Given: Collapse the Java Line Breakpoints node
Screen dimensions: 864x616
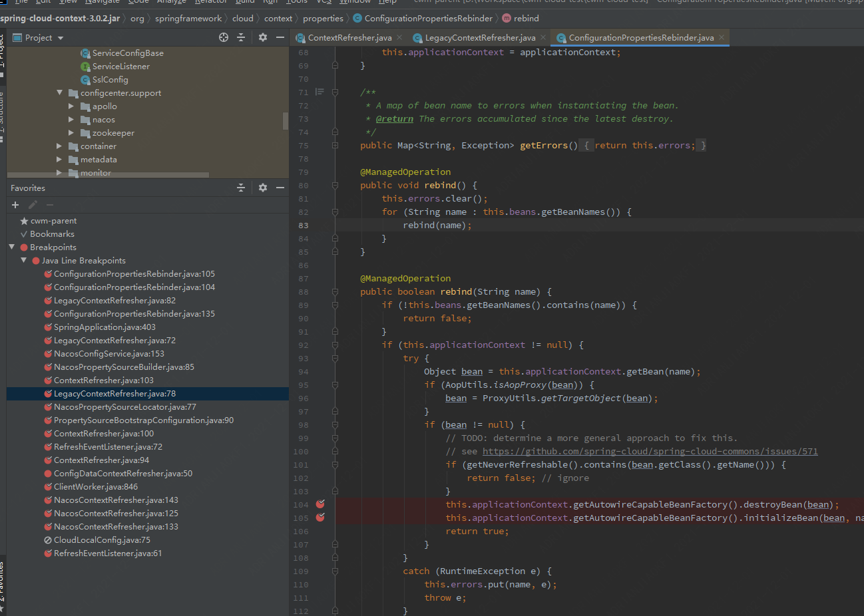Looking at the screenshot, I should click(x=24, y=261).
